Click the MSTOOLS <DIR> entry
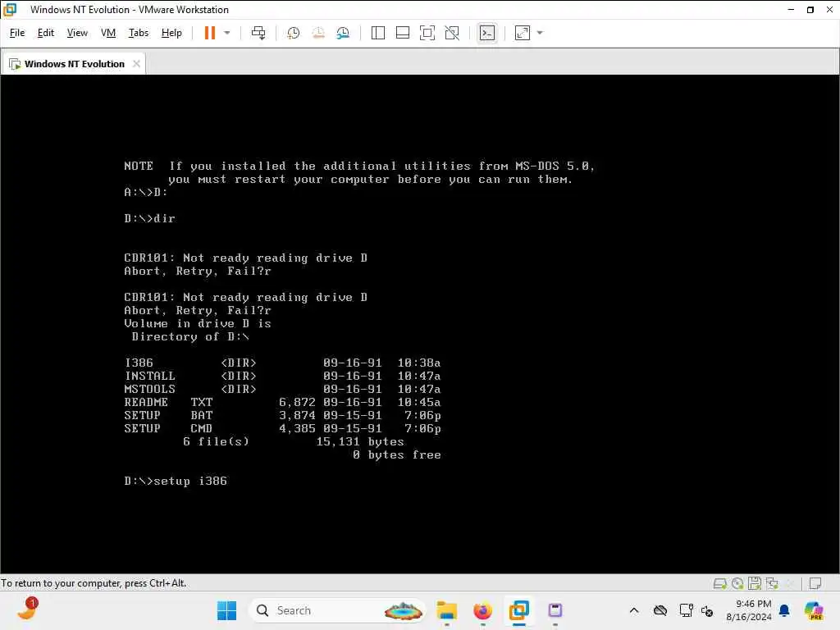The height and width of the screenshot is (630, 840). point(282,390)
